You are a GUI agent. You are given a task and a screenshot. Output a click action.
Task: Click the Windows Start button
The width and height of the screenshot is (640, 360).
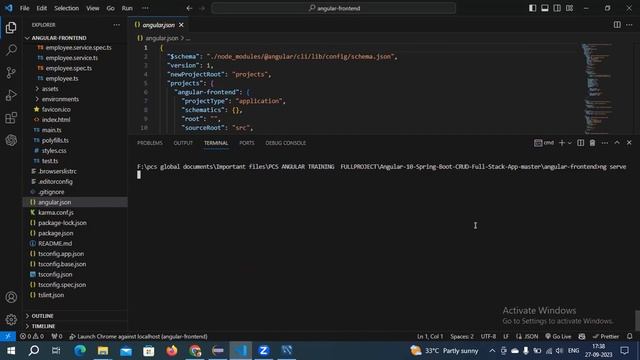[11, 350]
